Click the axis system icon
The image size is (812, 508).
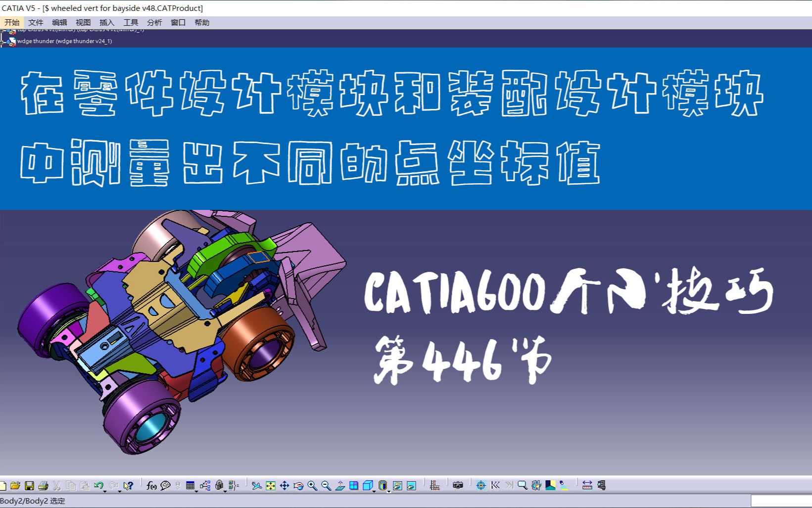pyautogui.click(x=434, y=486)
